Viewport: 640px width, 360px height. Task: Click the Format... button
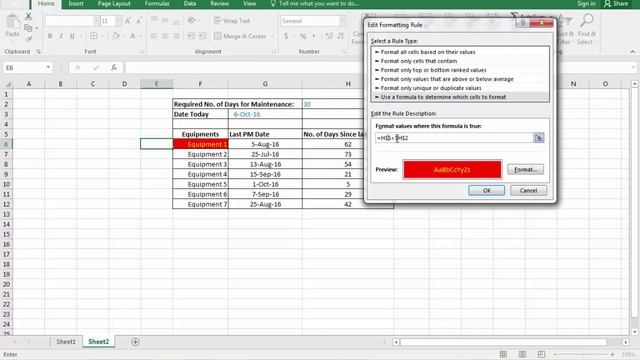[x=525, y=169]
